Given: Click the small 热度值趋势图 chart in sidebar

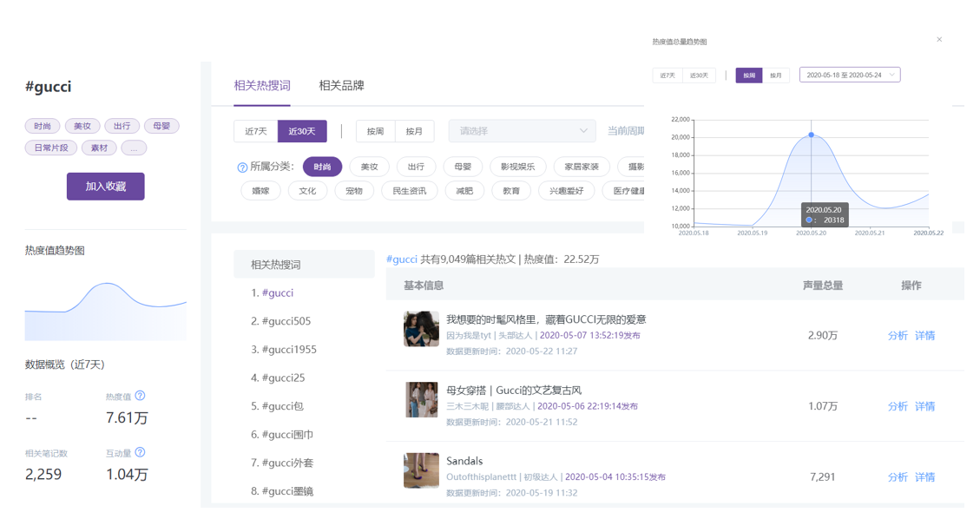Looking at the screenshot, I should pyautogui.click(x=106, y=311).
